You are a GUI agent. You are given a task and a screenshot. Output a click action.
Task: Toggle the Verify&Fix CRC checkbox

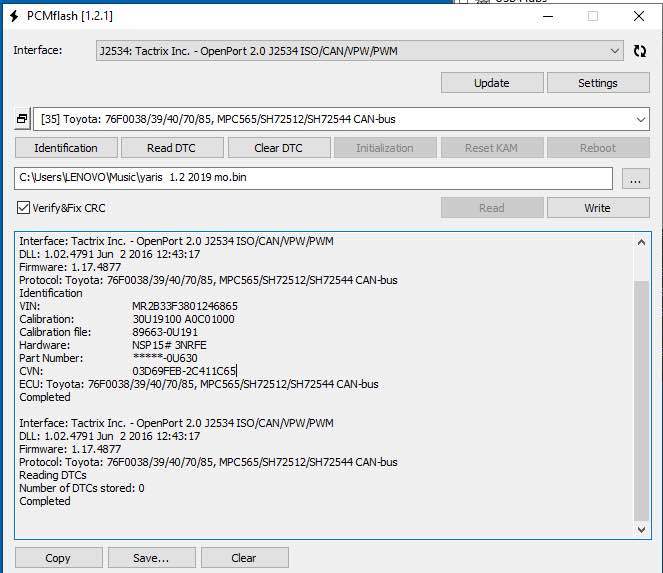(23, 208)
